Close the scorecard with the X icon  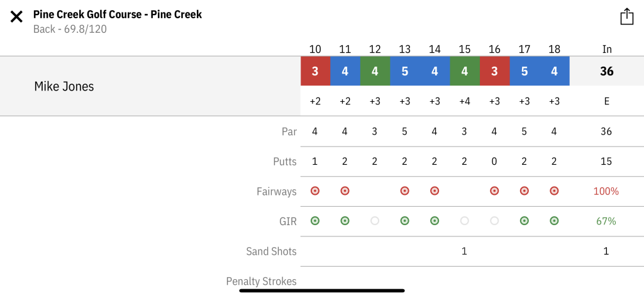pos(16,17)
